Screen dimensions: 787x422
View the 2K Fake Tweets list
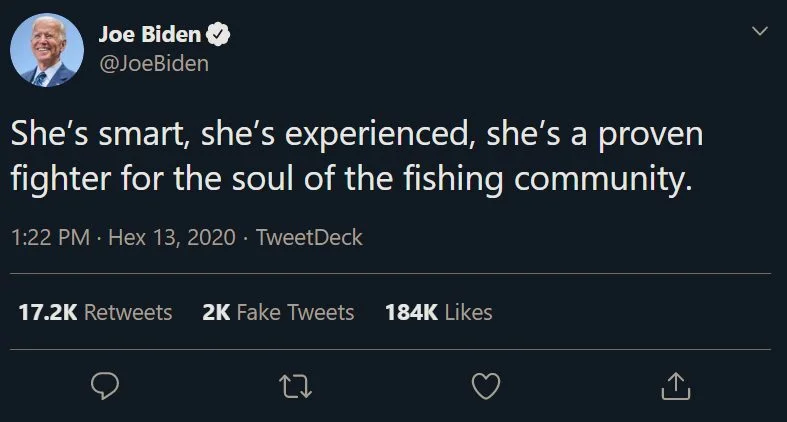278,312
